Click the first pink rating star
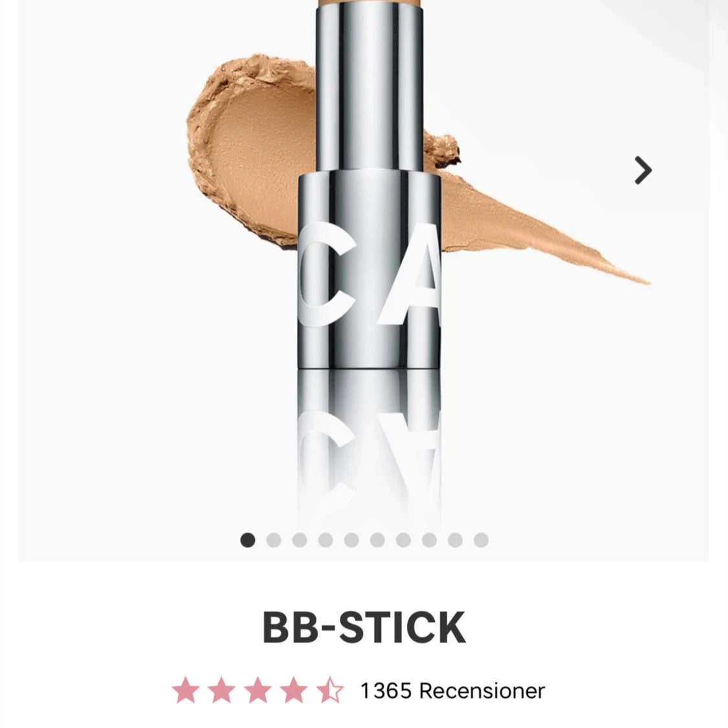The image size is (728, 728). [186, 689]
